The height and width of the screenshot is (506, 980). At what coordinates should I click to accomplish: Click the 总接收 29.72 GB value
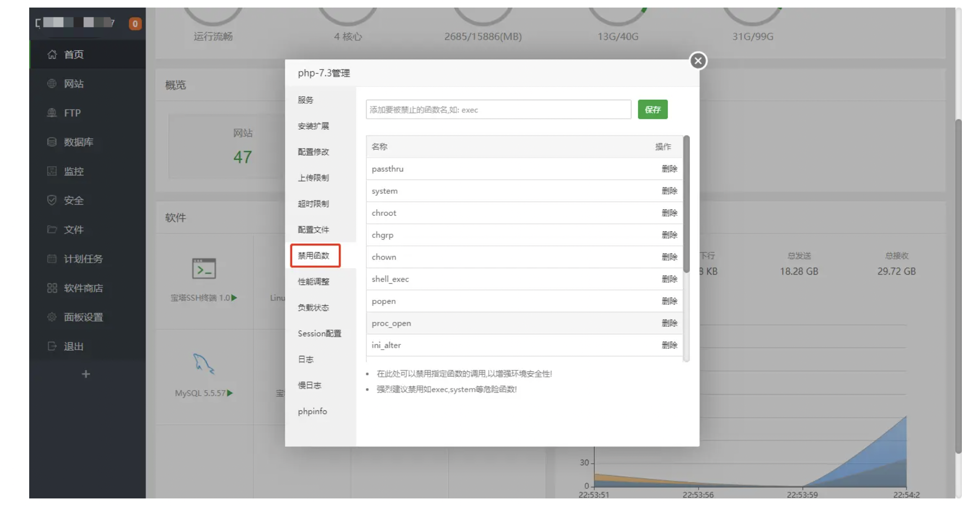coord(896,271)
